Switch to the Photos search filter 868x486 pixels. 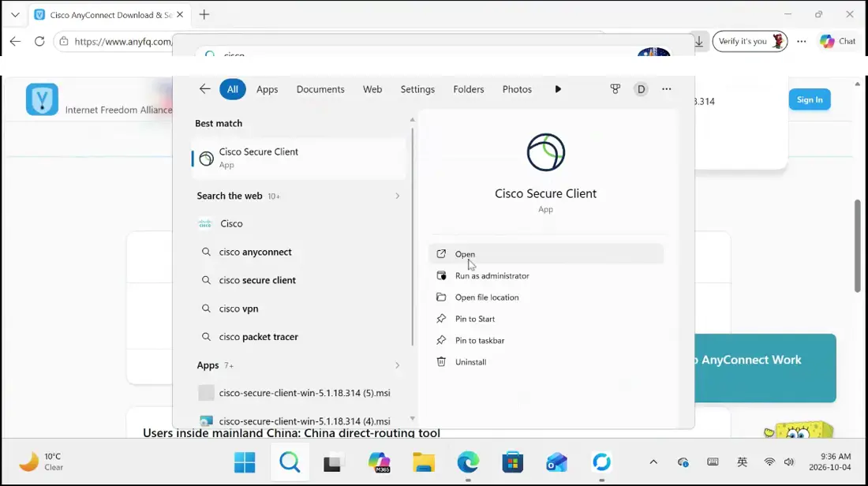click(x=517, y=89)
